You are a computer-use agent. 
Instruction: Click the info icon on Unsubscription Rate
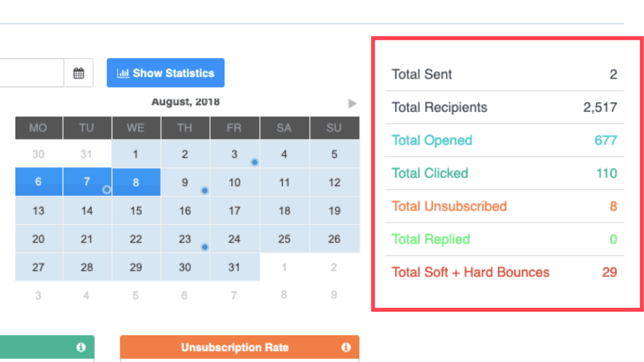coord(346,347)
